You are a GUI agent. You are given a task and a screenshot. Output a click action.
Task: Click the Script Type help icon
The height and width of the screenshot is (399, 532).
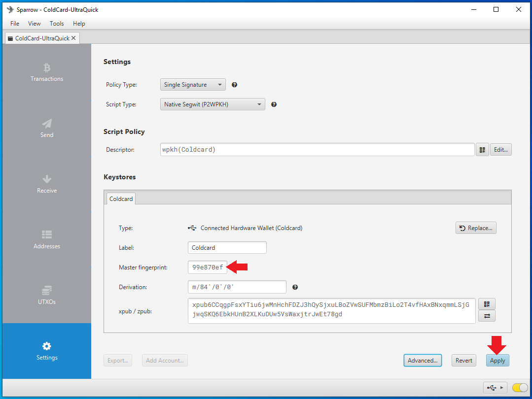coord(274,104)
